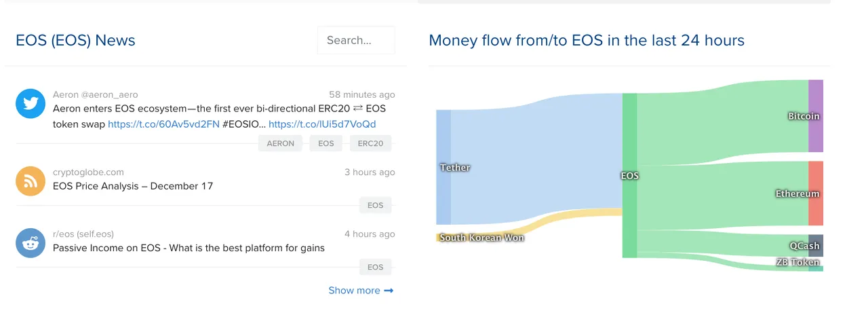This screenshot has height=328, width=868.
Task: Click the Reddit alien icon
Action: 31,243
